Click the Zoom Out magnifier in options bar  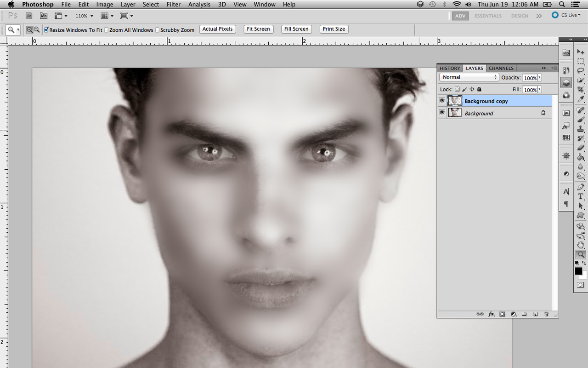point(37,29)
